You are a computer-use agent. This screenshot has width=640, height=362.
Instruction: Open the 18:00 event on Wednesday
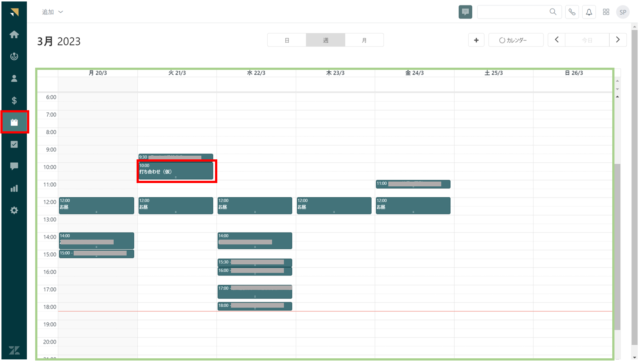point(255,306)
